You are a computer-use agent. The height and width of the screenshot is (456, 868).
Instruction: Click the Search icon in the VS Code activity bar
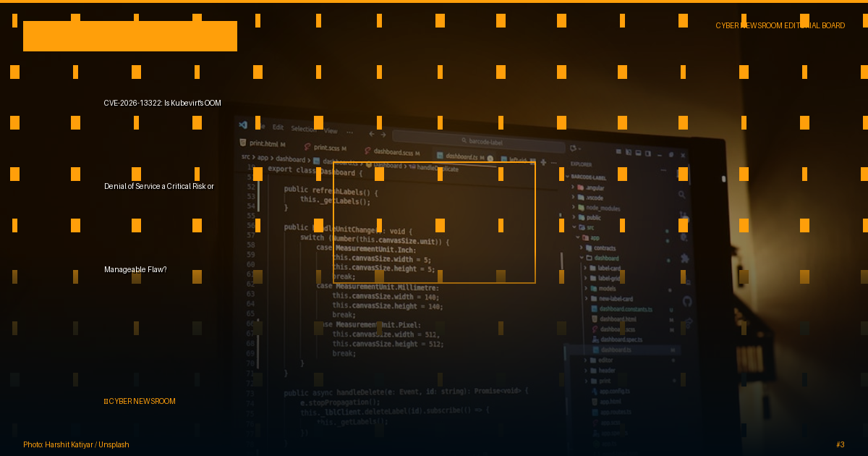pos(682,194)
